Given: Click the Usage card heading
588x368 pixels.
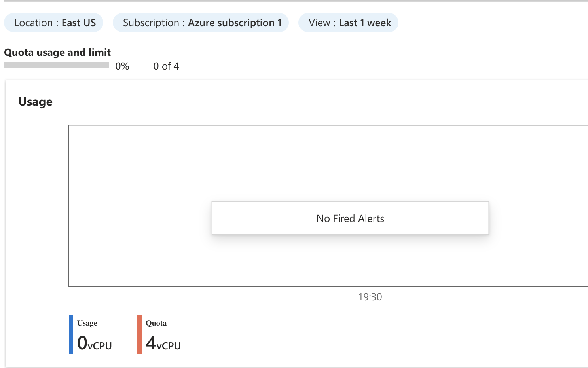Looking at the screenshot, I should tap(36, 102).
